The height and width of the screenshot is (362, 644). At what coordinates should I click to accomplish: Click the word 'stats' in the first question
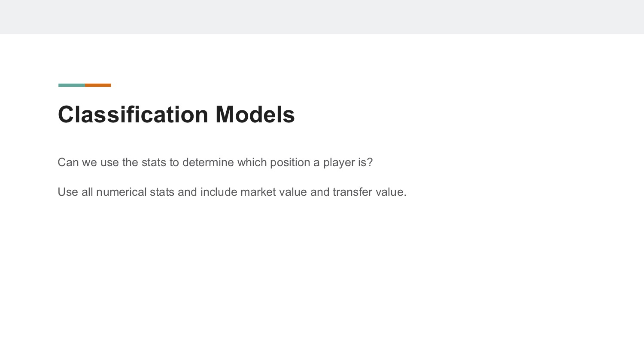154,162
